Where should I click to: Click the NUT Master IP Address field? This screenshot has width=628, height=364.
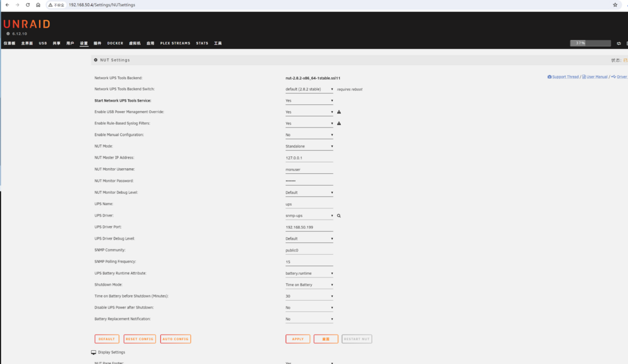309,158
